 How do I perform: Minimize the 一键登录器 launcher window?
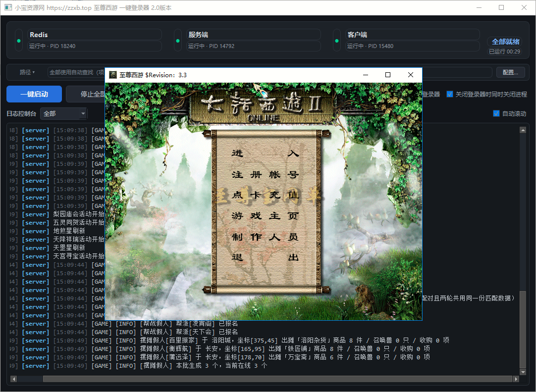pos(479,7)
